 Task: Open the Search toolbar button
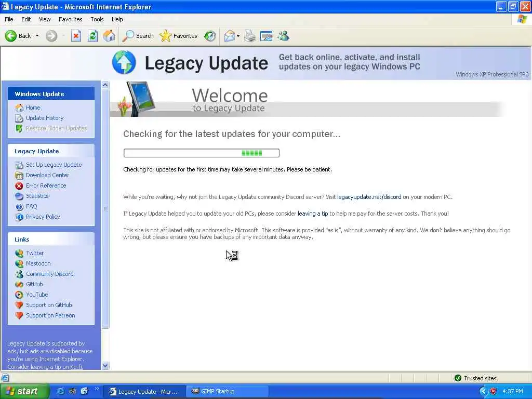point(138,36)
